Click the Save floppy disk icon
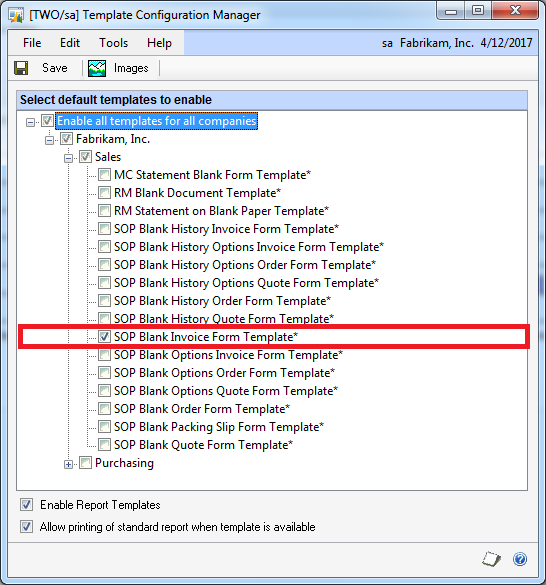546x585 pixels. pos(21,68)
